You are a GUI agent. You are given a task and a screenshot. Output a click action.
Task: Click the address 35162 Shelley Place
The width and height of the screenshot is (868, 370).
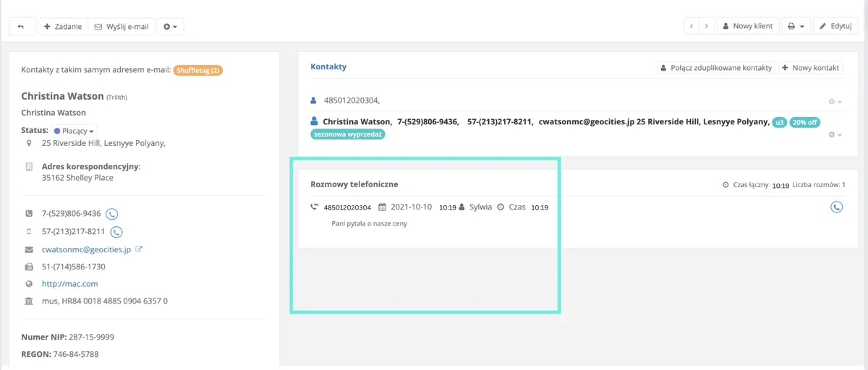click(77, 178)
